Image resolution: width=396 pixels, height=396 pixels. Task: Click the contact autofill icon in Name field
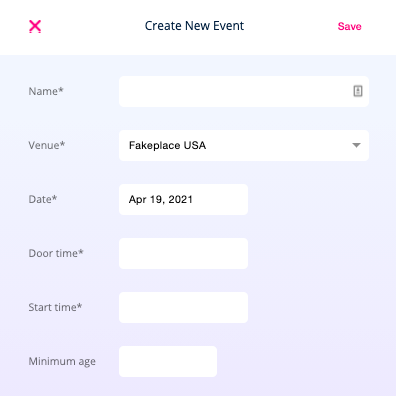(x=358, y=91)
